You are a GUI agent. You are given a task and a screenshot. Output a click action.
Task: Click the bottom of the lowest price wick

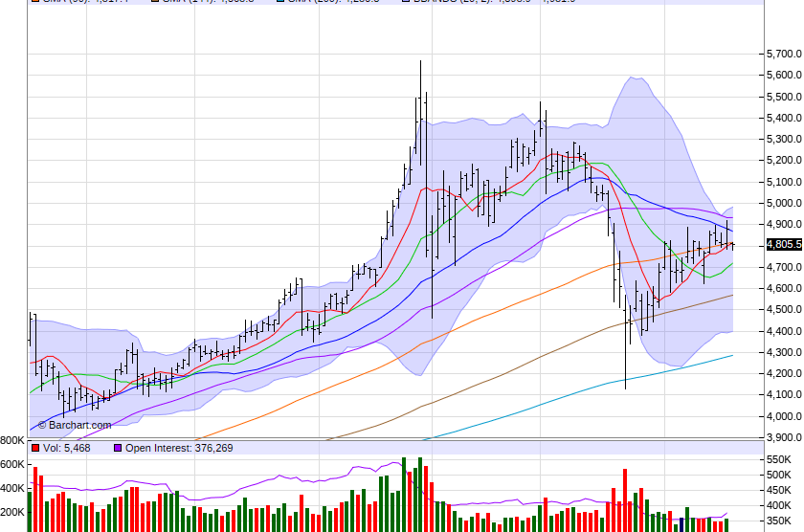[x=626, y=388]
